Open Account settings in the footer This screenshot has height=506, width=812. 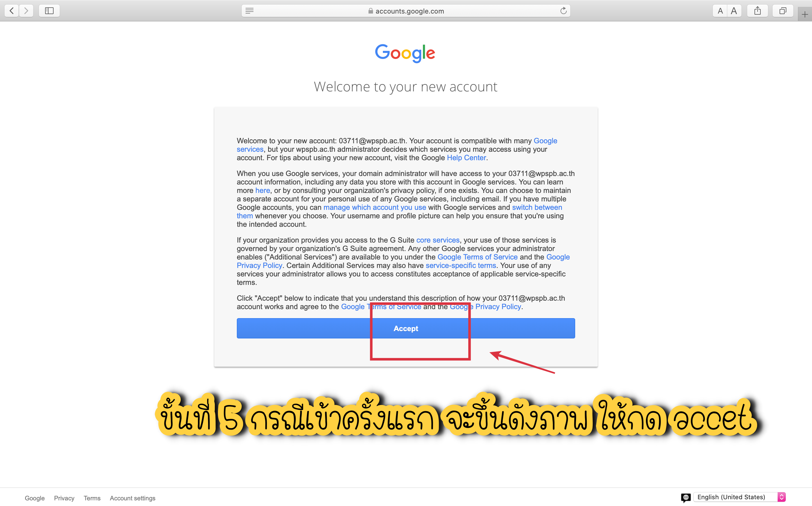pos(133,498)
